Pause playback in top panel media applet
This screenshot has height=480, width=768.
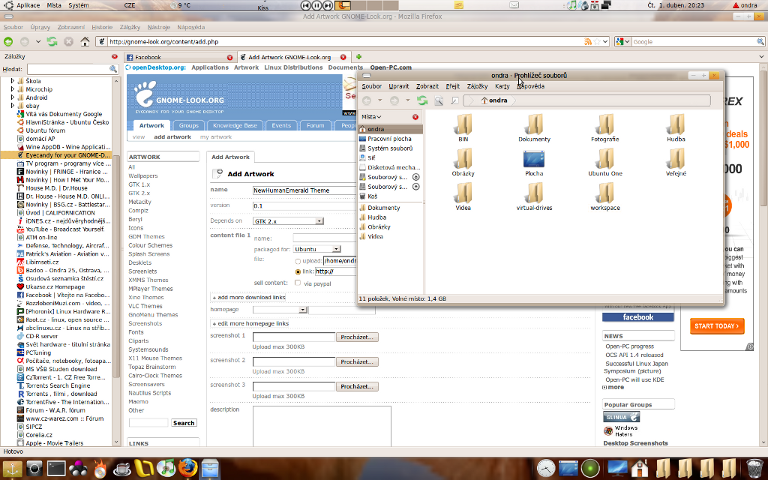pyautogui.click(x=317, y=5)
